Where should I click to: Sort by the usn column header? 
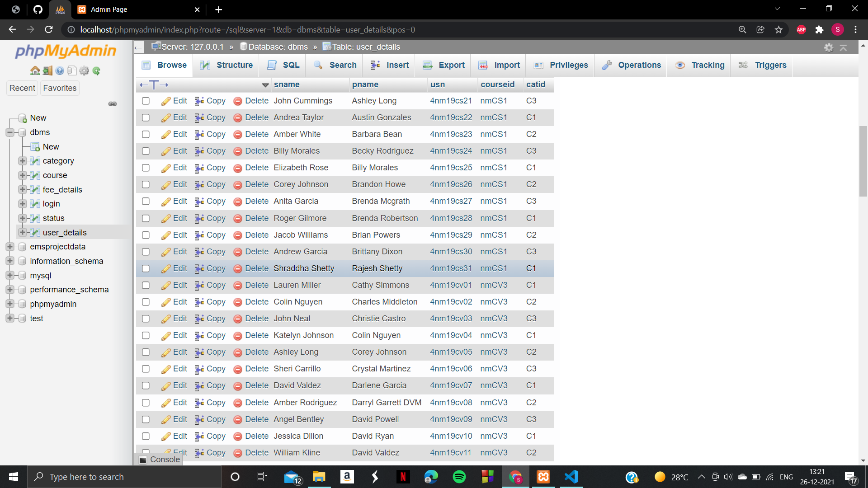(437, 84)
